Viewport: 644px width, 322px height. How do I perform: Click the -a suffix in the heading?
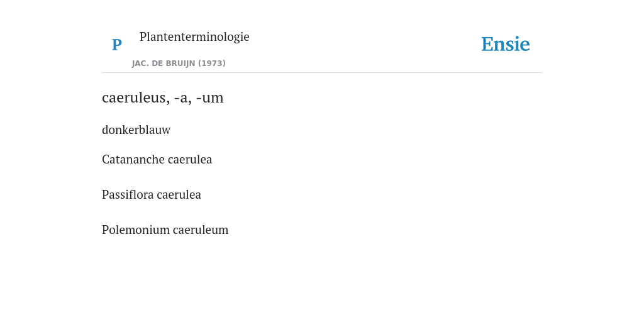point(183,98)
